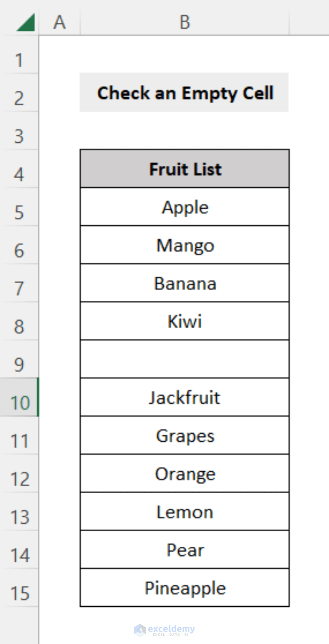329x644 pixels.
Task: Select the Orange cell
Action: coord(184,473)
